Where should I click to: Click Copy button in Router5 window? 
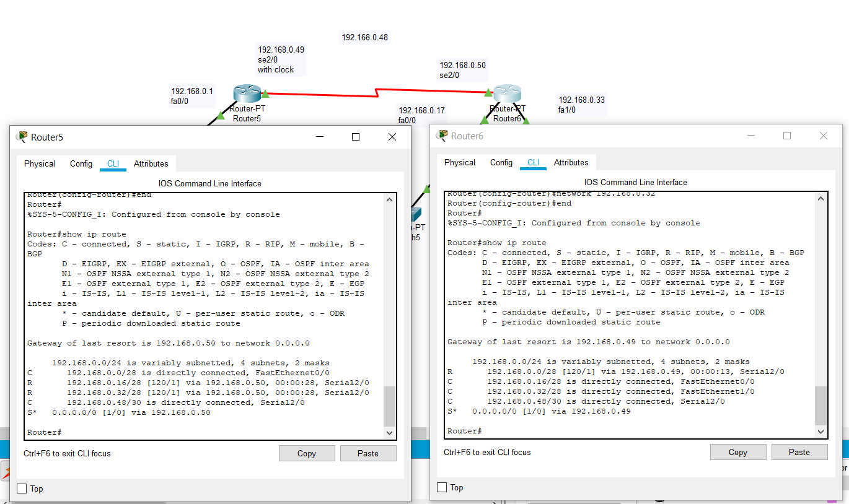[307, 453]
